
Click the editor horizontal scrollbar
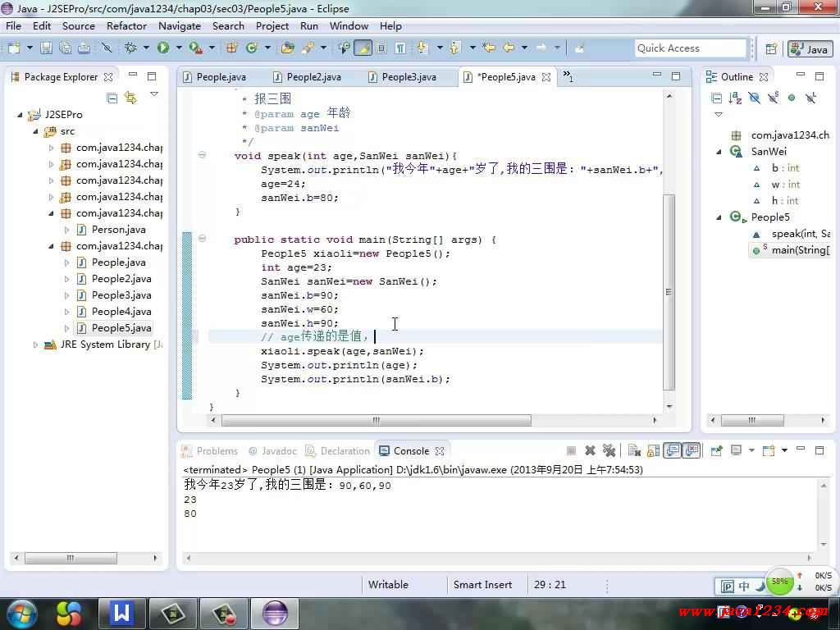[x=376, y=421]
